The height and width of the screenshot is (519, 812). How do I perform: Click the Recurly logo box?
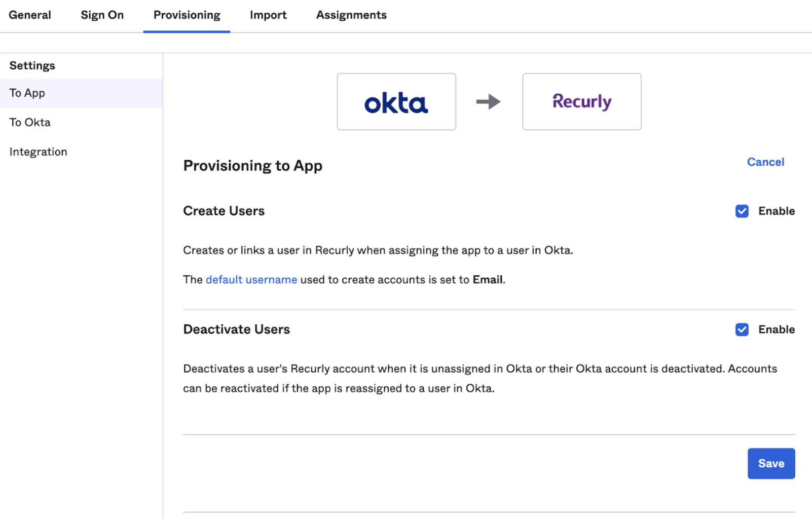coord(582,102)
